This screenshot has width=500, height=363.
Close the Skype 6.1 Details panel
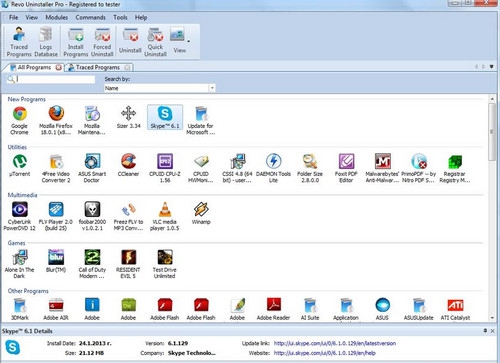pyautogui.click(x=492, y=331)
